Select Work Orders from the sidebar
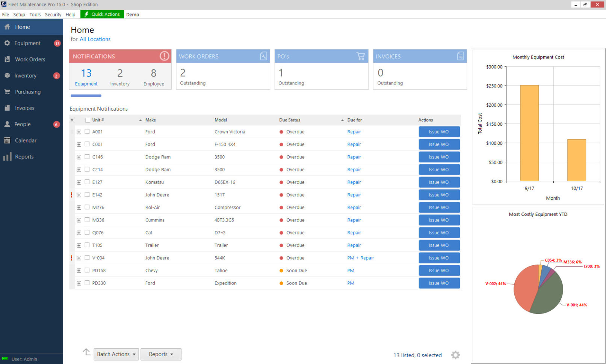The width and height of the screenshot is (606, 364). click(x=29, y=59)
